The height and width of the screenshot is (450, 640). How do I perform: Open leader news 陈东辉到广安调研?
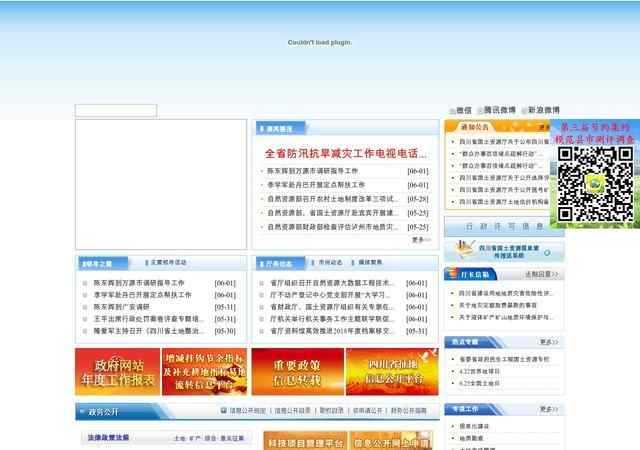pos(122,307)
